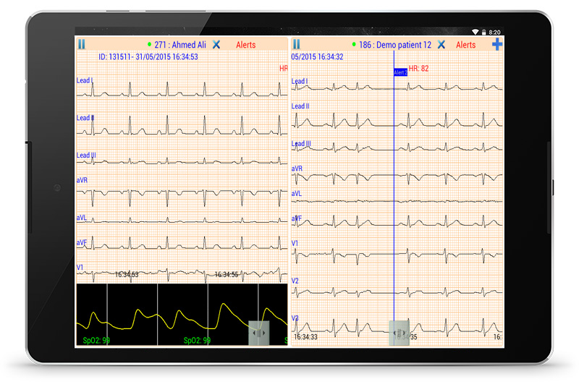The width and height of the screenshot is (579, 392).
Task: Pause Demo patient 12 ECG stream
Action: click(296, 45)
